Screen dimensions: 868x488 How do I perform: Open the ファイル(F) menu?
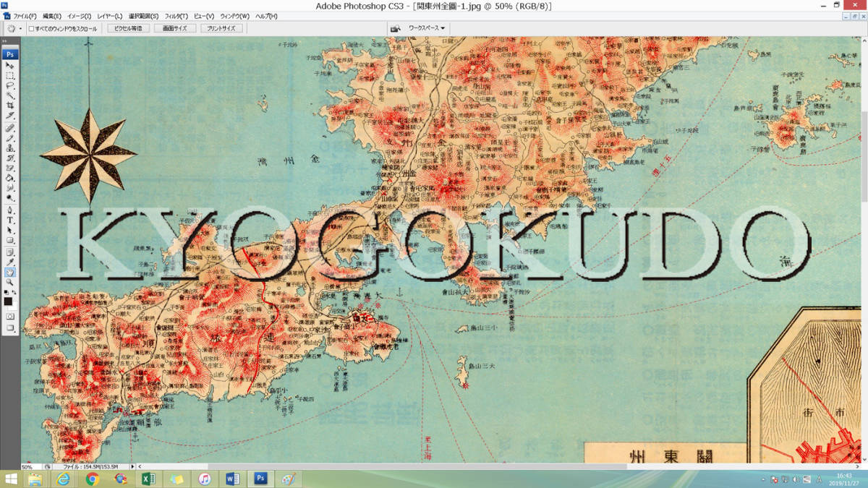(25, 16)
